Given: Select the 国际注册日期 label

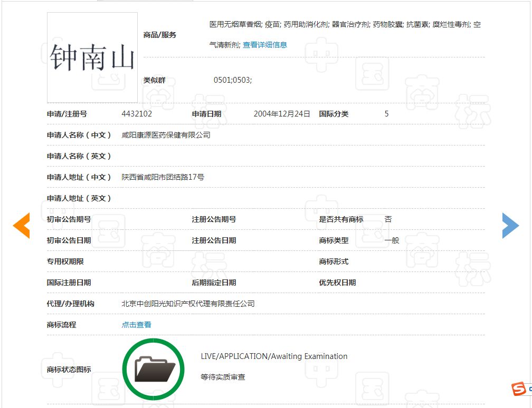Looking at the screenshot, I should [69, 283].
